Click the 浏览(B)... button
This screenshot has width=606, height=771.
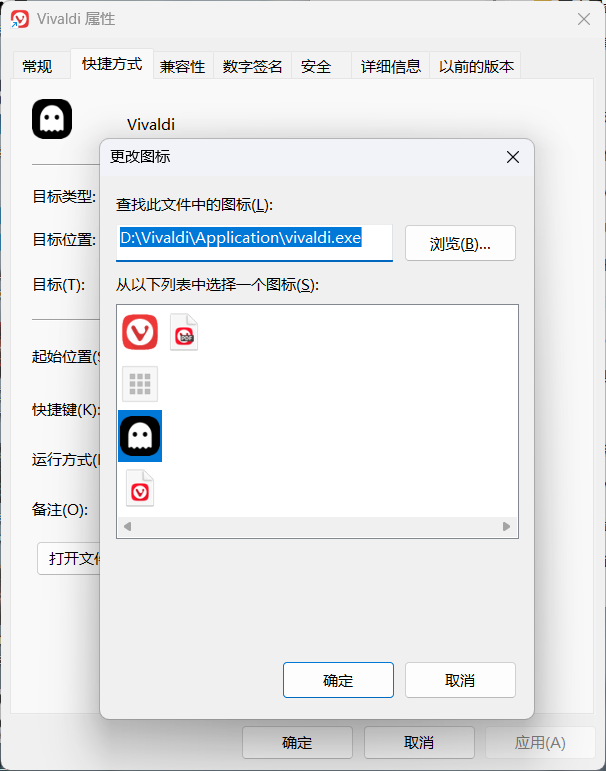click(460, 243)
